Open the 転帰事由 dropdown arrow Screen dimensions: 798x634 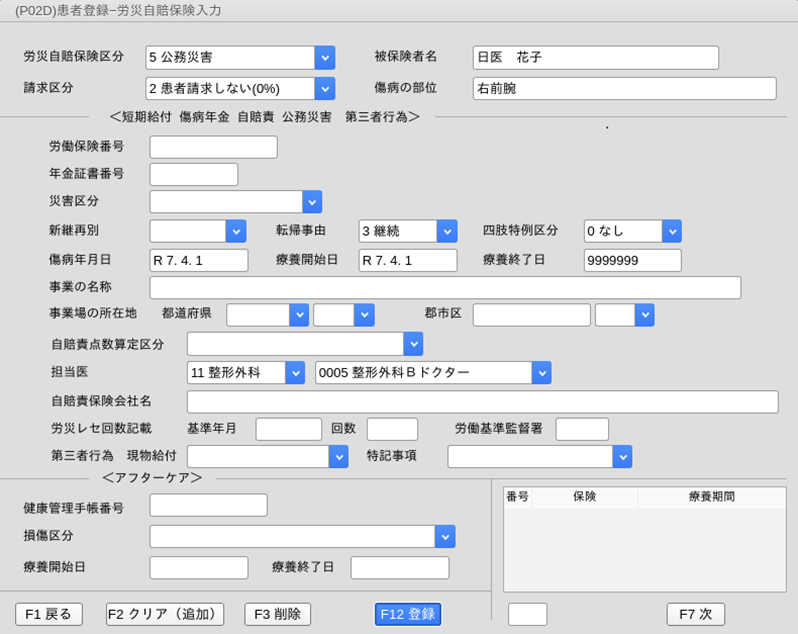(x=447, y=231)
